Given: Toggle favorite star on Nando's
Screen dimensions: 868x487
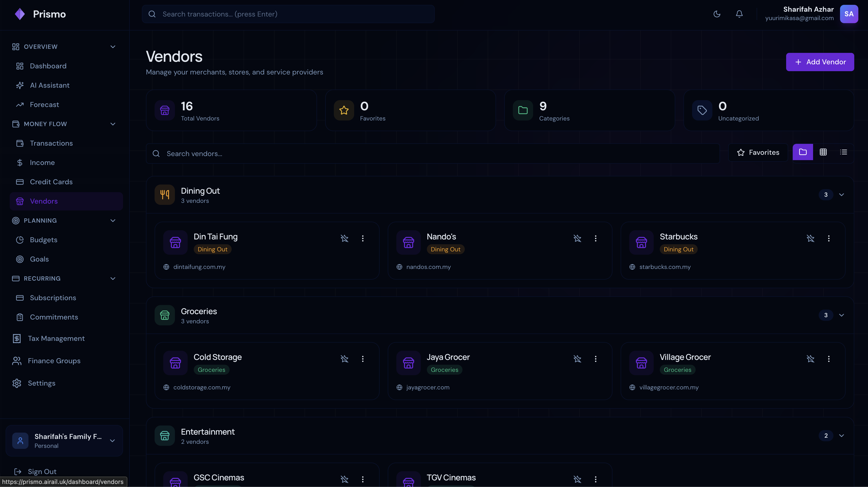Looking at the screenshot, I should tap(577, 238).
